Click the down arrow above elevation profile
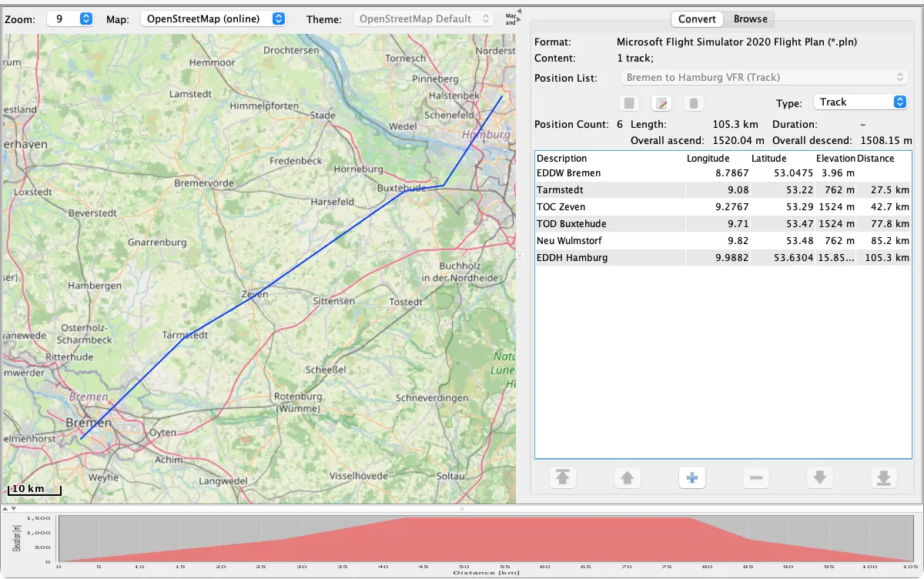Image resolution: width=924 pixels, height=579 pixels. click(13, 508)
